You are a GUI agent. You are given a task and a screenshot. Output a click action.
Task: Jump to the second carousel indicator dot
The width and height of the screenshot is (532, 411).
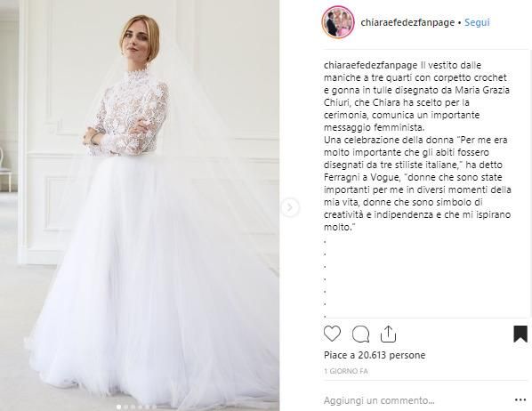(125, 407)
